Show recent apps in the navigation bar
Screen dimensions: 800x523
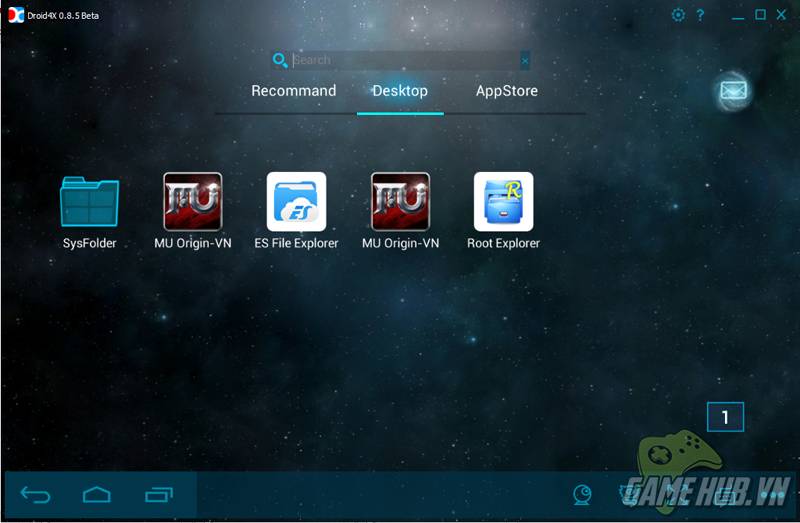point(159,495)
